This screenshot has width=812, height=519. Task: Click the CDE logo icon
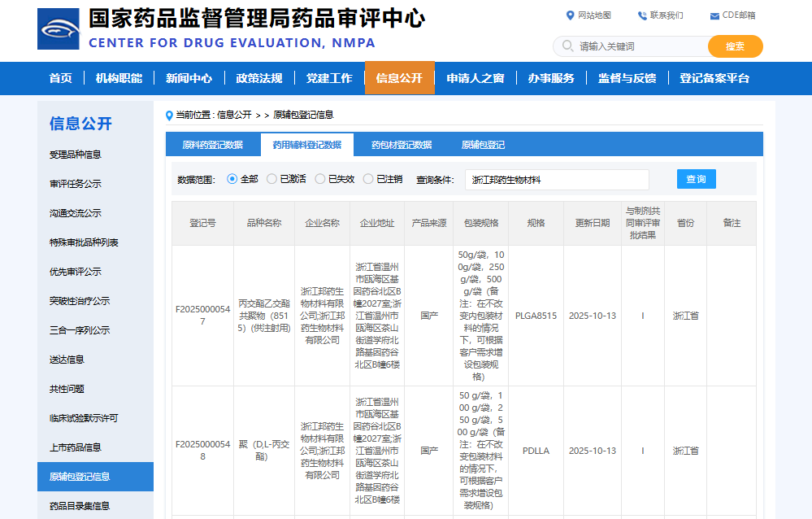tap(59, 29)
